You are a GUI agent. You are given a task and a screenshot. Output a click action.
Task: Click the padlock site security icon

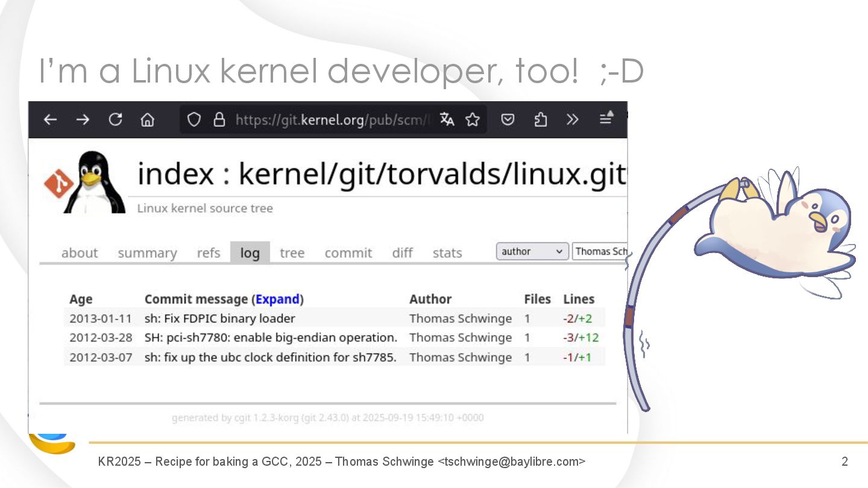point(219,120)
